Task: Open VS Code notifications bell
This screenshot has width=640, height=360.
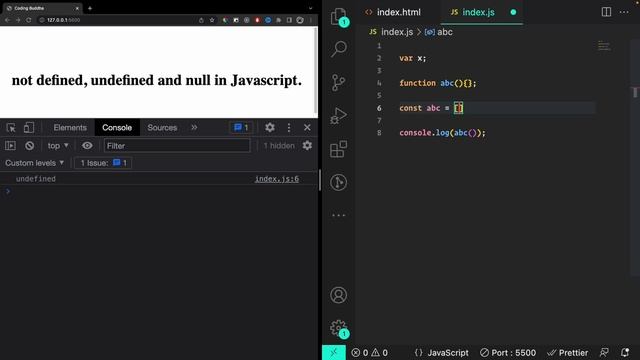Action: [624, 353]
